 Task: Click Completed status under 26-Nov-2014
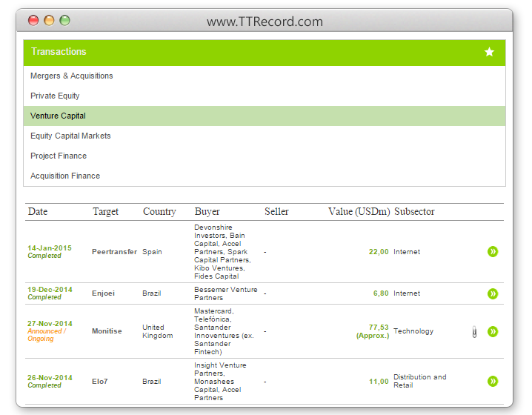tap(44, 385)
